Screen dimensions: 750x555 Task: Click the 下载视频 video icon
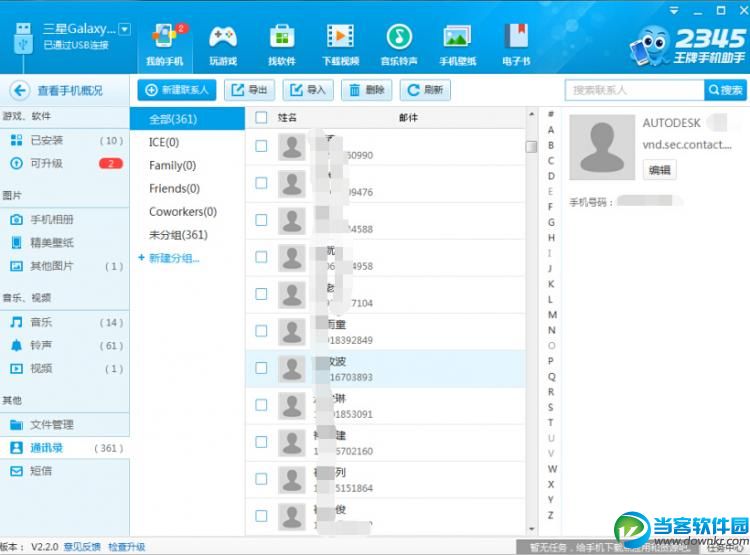(x=341, y=38)
